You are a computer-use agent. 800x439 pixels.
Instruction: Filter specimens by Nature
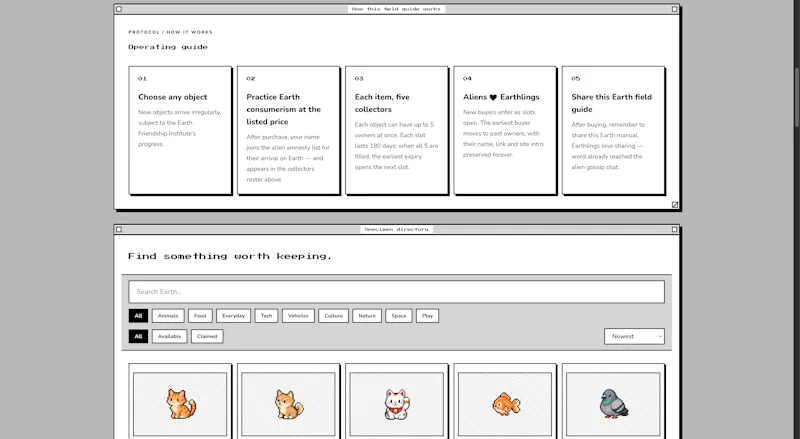pyautogui.click(x=367, y=315)
